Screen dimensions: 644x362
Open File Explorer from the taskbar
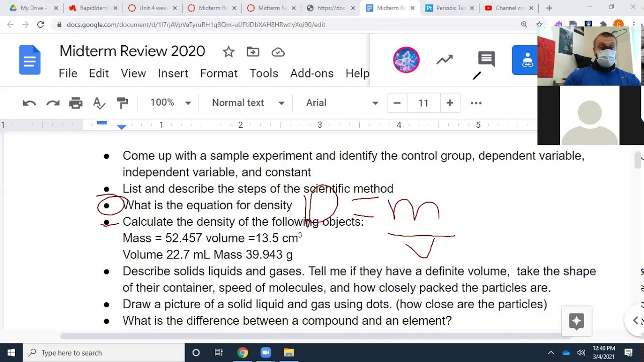289,352
